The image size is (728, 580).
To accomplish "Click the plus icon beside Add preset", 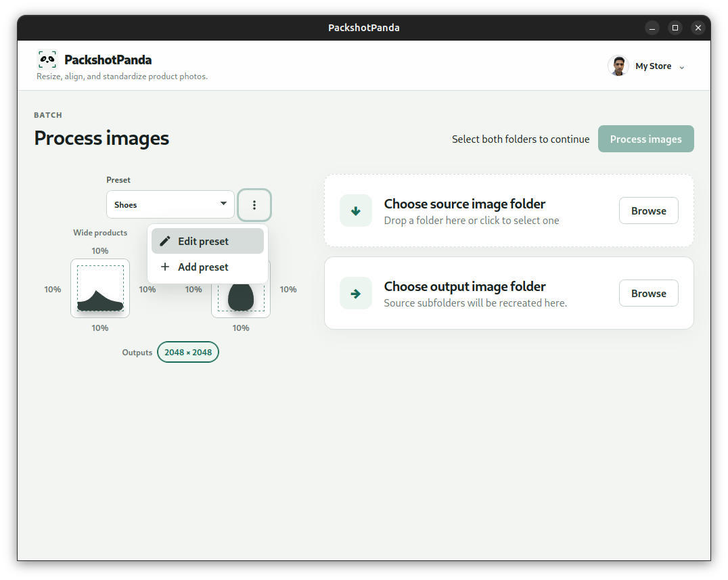I will (165, 267).
